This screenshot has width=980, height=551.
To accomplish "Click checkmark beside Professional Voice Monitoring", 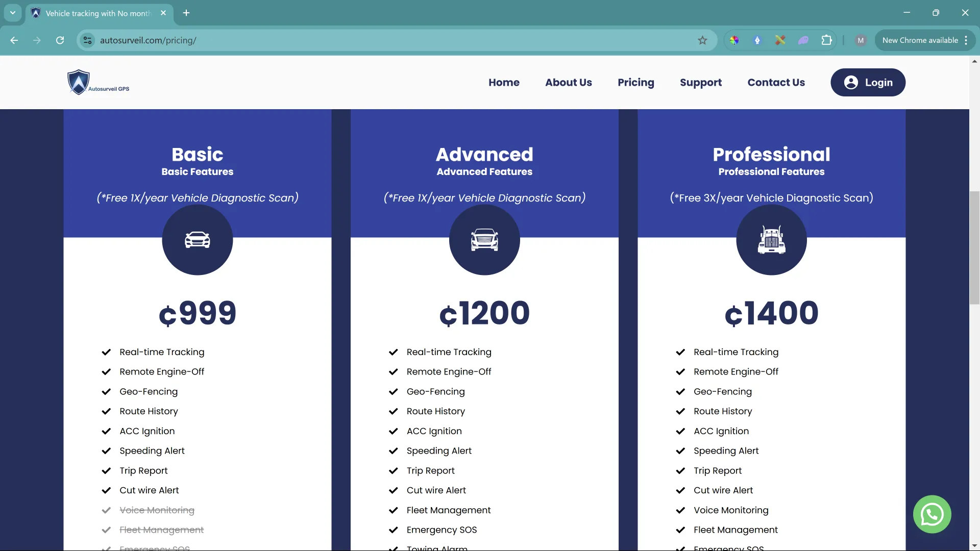I will tap(680, 510).
